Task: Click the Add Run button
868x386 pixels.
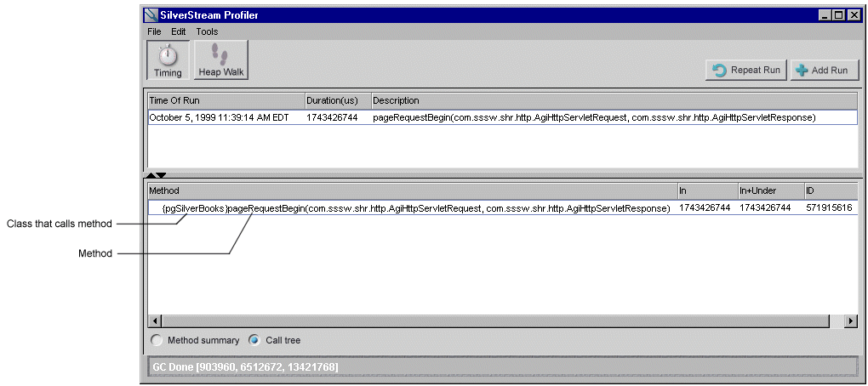Action: tap(825, 71)
